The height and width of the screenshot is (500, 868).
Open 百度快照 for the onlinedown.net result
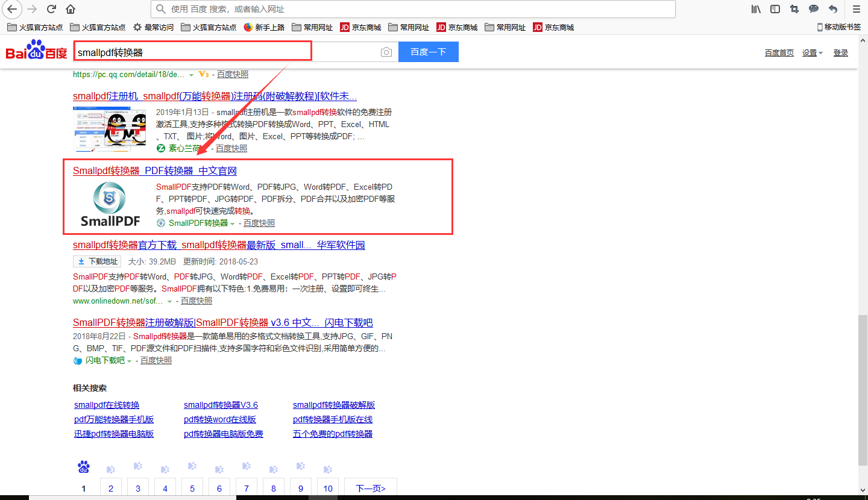197,301
